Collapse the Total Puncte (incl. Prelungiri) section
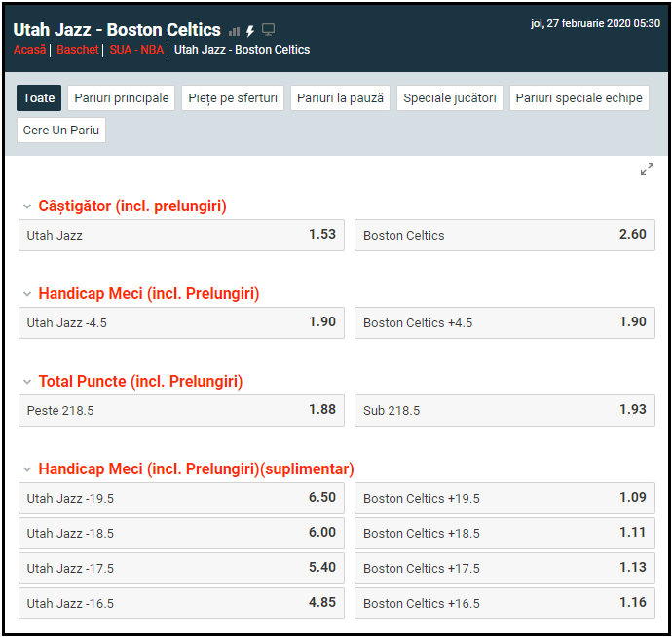The height and width of the screenshot is (637, 672). click(27, 382)
